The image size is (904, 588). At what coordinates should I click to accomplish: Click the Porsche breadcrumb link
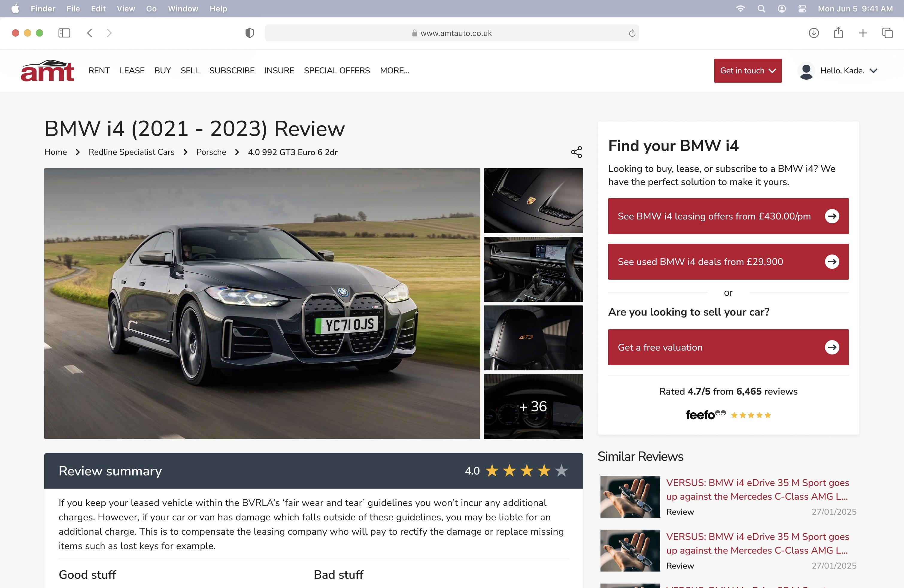[x=211, y=152]
